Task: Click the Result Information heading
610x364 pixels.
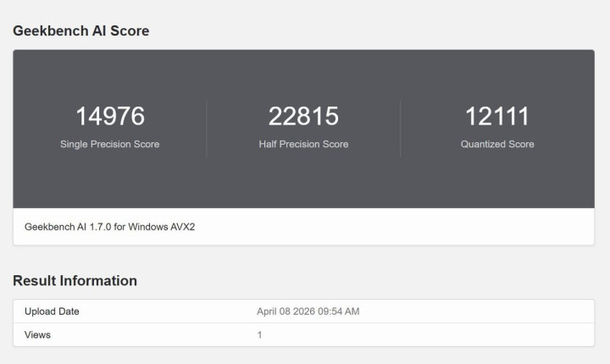Action: 75,280
